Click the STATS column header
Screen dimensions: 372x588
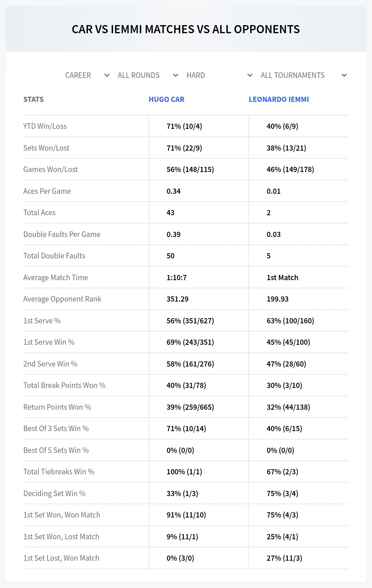tap(33, 99)
